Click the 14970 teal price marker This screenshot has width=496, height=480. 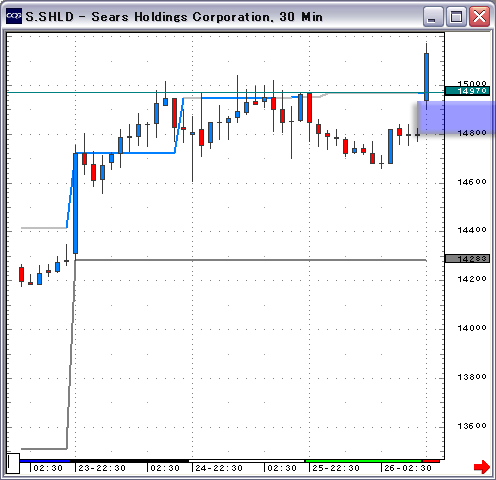[467, 91]
